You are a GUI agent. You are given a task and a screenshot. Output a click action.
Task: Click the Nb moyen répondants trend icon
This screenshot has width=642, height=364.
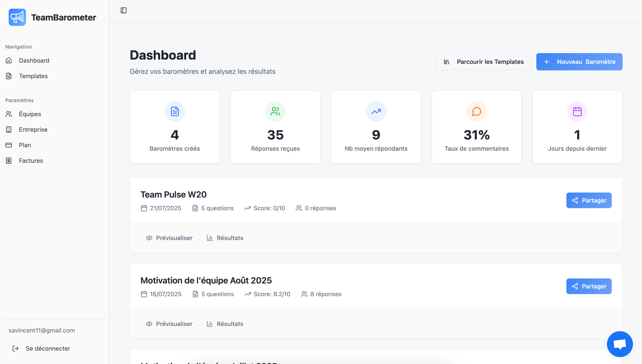pos(376,111)
